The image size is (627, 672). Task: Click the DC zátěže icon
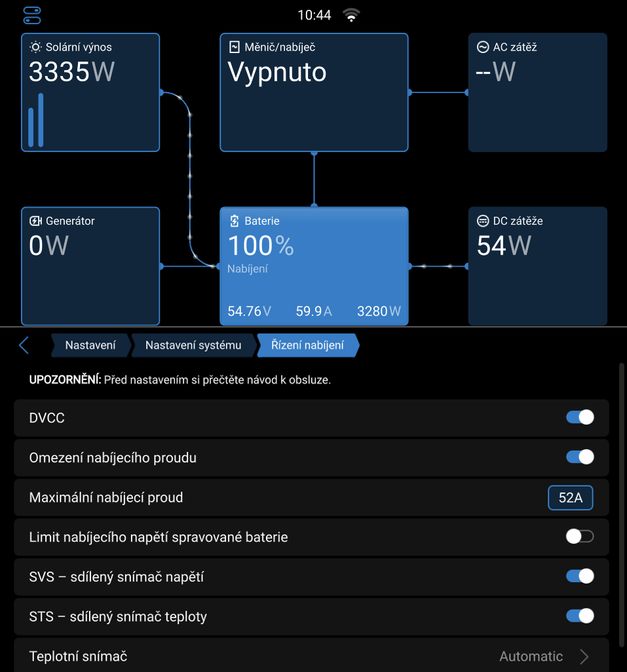coord(483,221)
